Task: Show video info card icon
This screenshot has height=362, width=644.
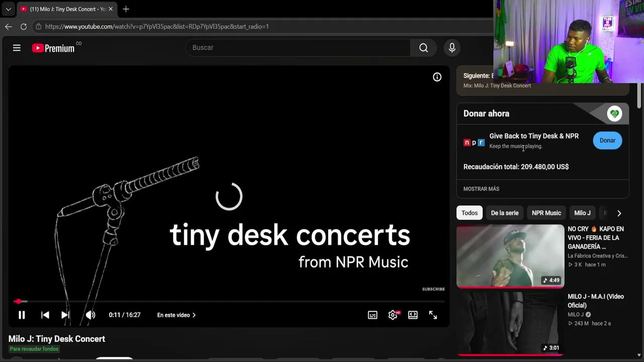Action: click(x=437, y=77)
